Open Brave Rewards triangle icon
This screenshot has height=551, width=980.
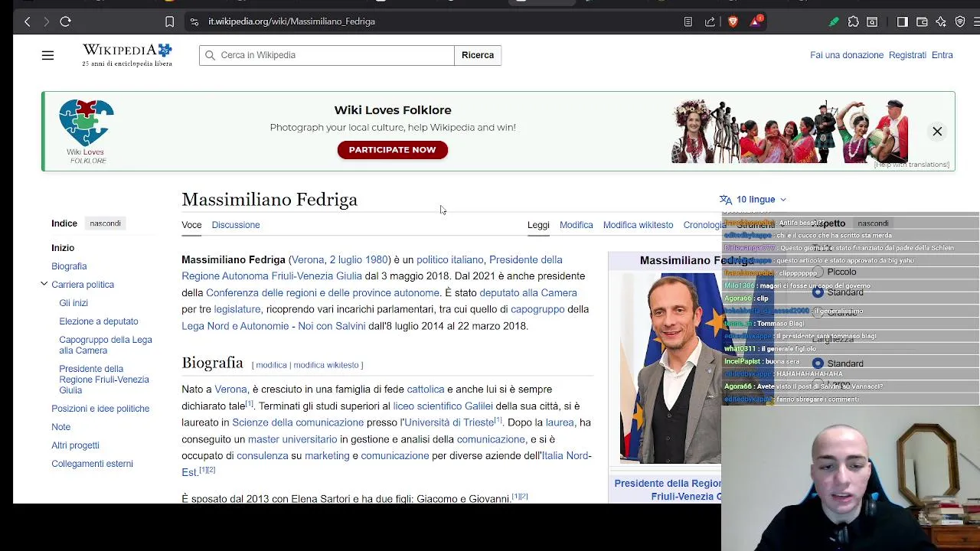point(756,21)
